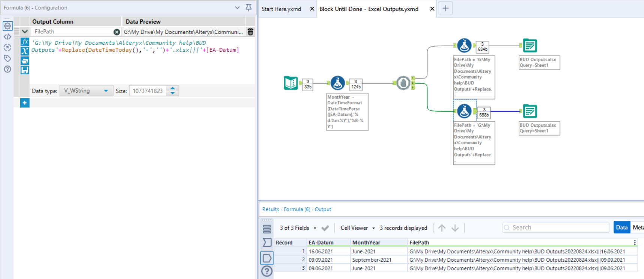Image resolution: width=644 pixels, height=279 pixels.
Task: Switch to the Start Here.yxmd tab
Action: pyautogui.click(x=281, y=9)
